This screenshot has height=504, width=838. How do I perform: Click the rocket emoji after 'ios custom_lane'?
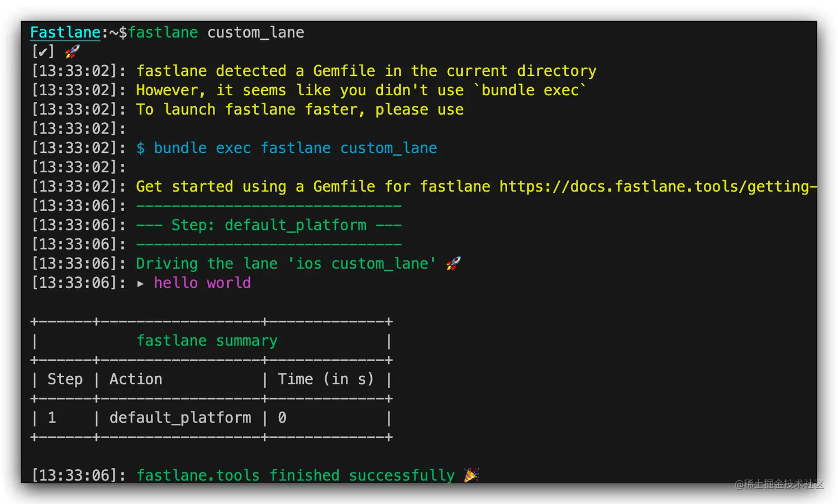453,264
